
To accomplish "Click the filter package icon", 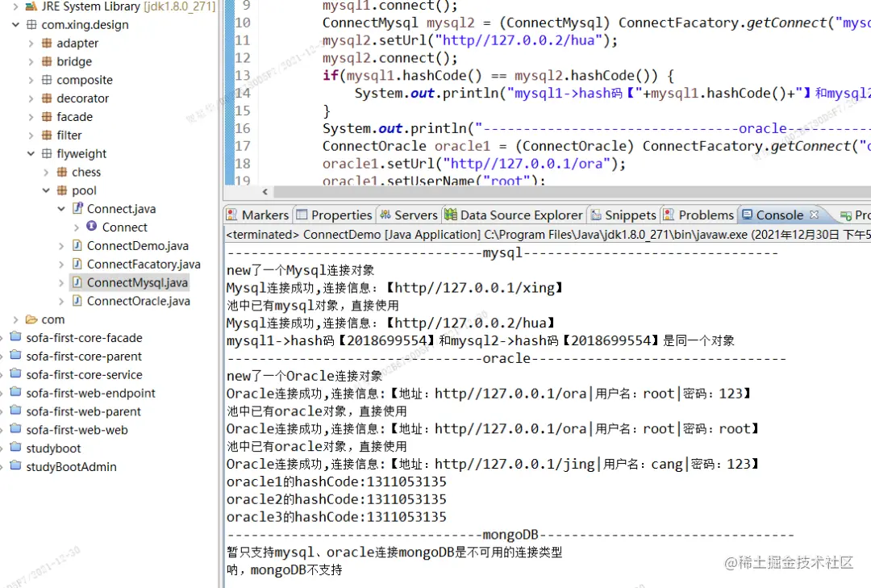I will click(47, 135).
